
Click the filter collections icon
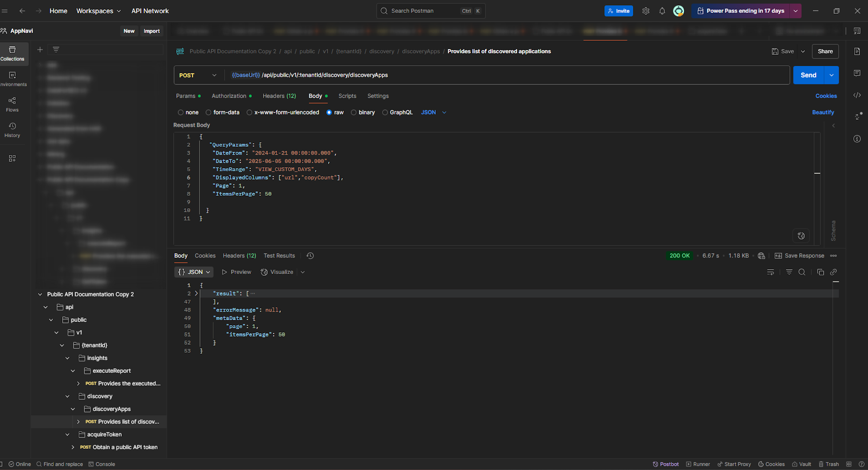[56, 49]
